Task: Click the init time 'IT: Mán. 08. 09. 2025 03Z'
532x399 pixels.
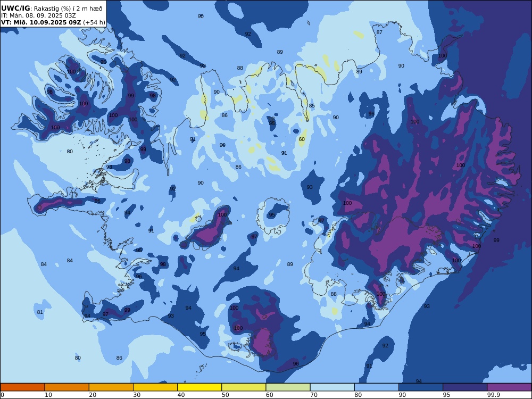Action: [38, 15]
